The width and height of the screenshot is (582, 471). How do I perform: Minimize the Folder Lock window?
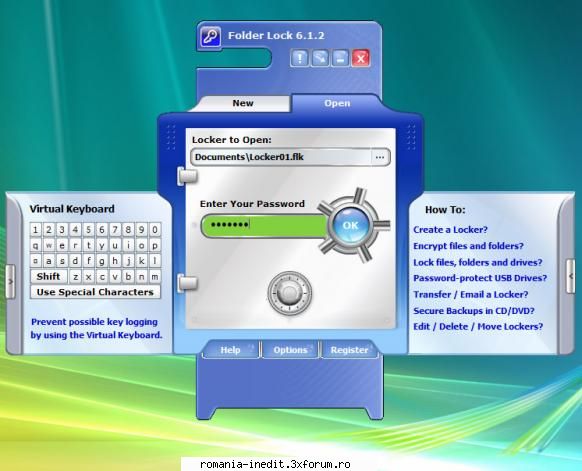[x=340, y=58]
